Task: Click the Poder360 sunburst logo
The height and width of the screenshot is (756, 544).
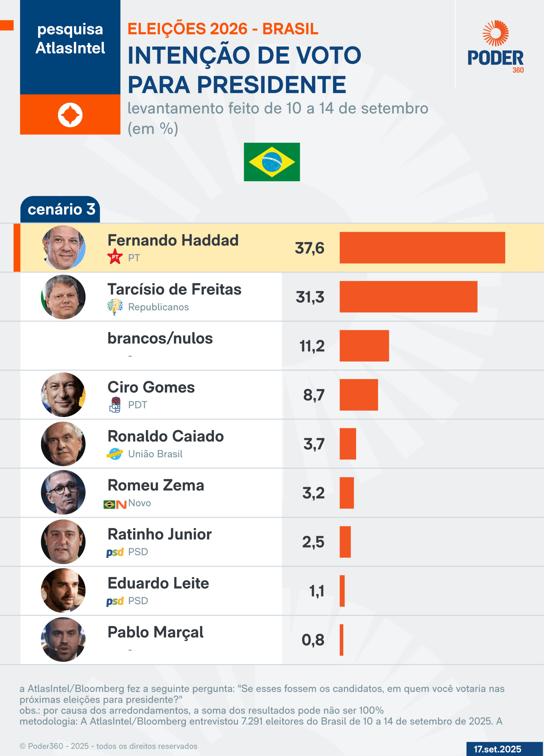Action: point(495,33)
